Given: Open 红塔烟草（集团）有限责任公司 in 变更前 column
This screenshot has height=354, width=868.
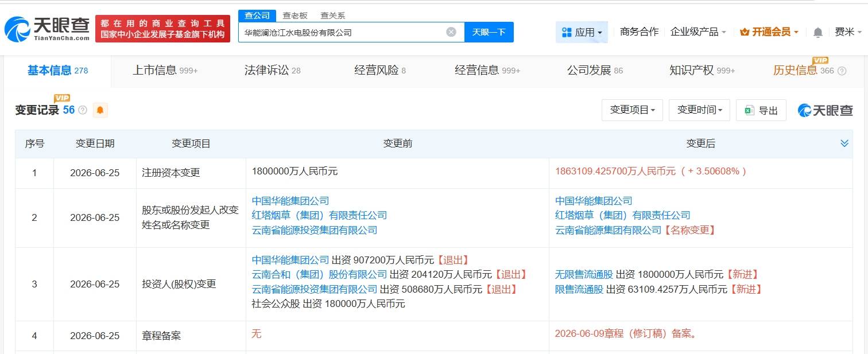Looking at the screenshot, I should click(319, 216).
